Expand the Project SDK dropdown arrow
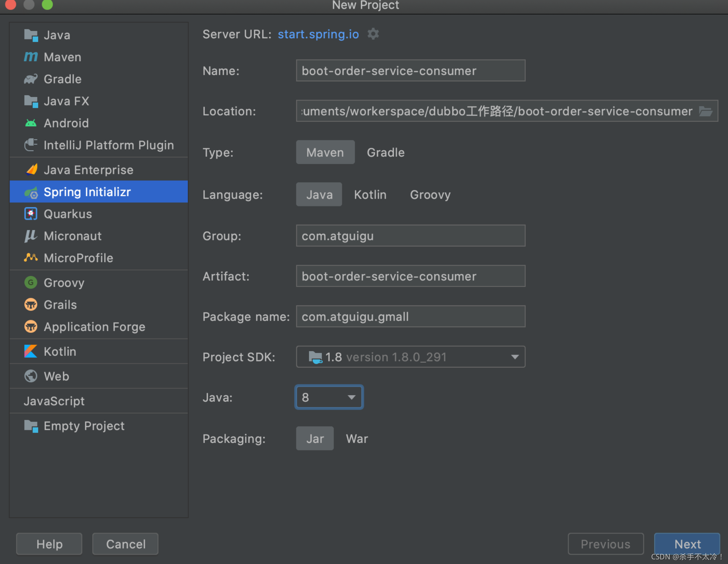This screenshot has width=728, height=564. coord(515,357)
